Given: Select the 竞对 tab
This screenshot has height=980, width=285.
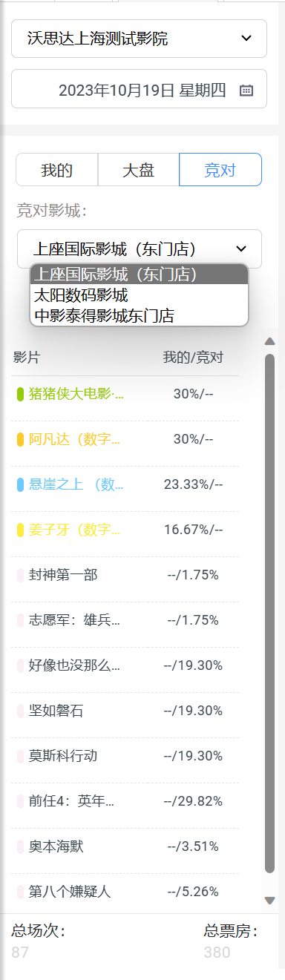Looking at the screenshot, I should pyautogui.click(x=220, y=170).
